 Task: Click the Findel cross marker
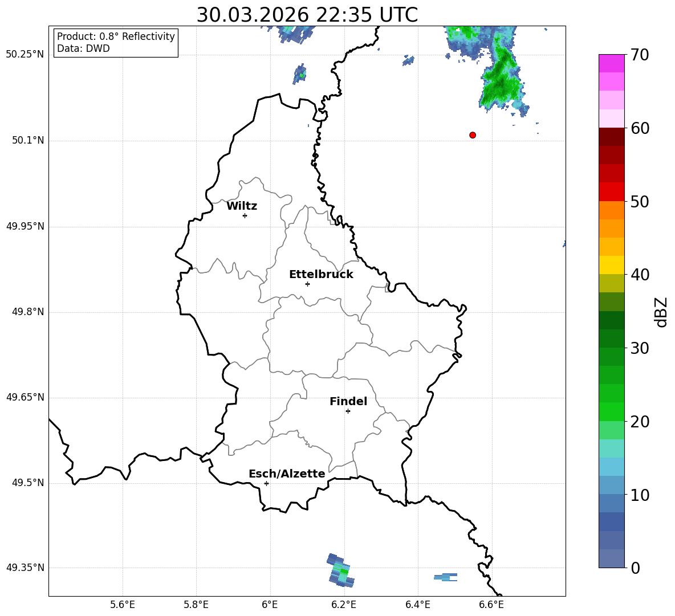[348, 411]
